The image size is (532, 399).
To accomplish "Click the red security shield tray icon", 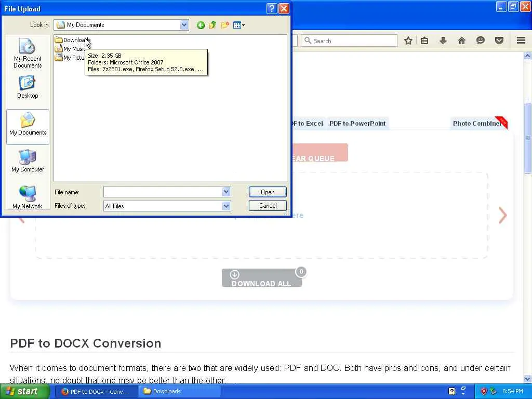I will click(x=484, y=392).
